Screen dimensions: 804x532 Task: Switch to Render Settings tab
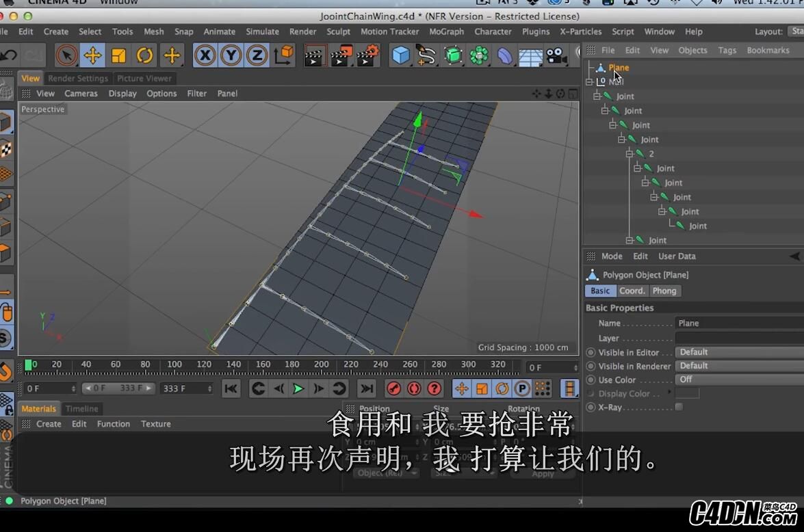tap(78, 79)
